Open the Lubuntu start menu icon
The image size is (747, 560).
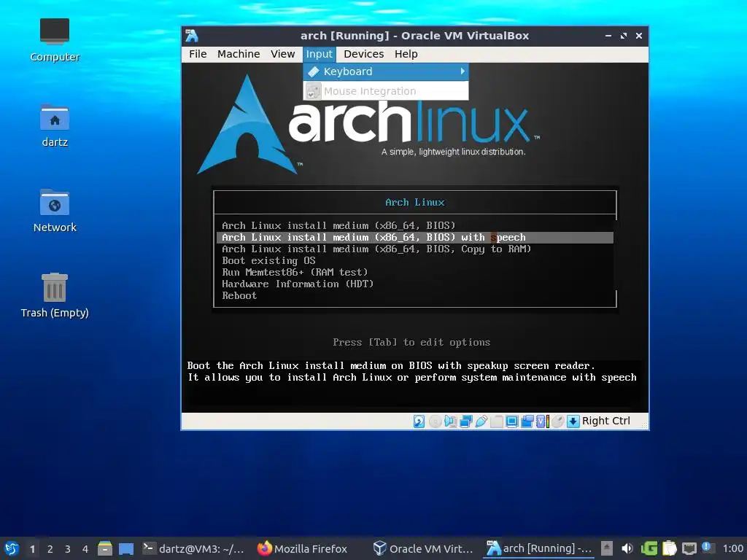coord(12,548)
